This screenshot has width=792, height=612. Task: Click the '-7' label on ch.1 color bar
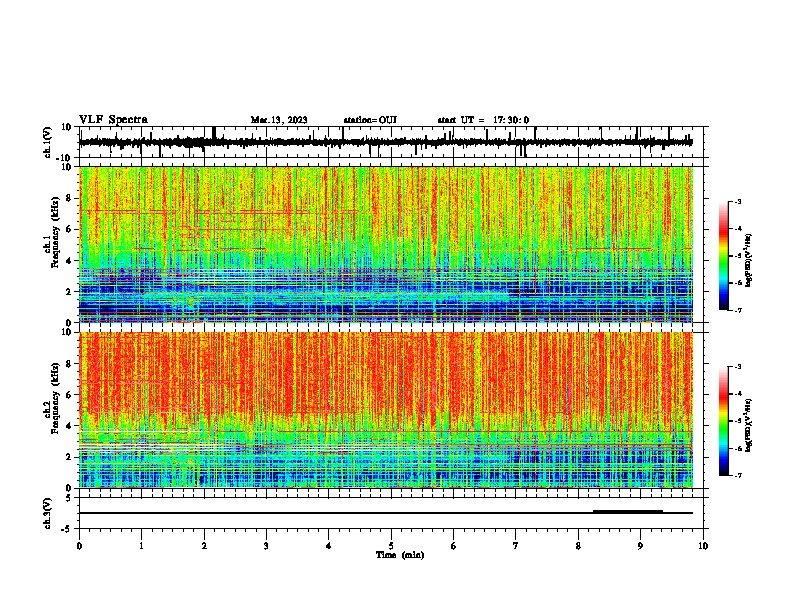tap(738, 310)
